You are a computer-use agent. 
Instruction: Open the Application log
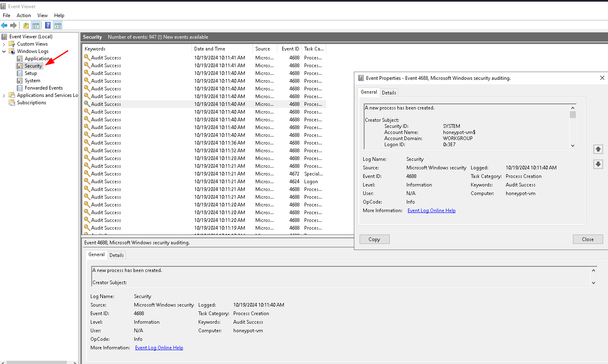(x=37, y=59)
